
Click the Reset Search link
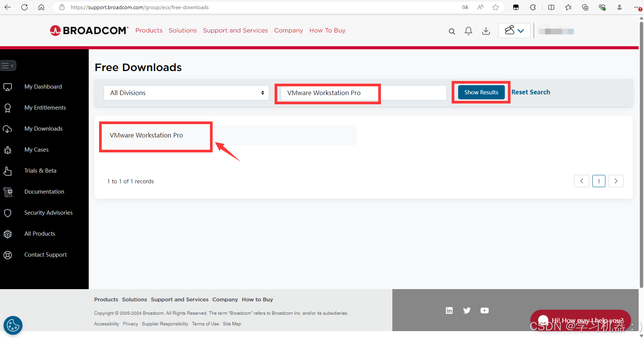point(531,92)
